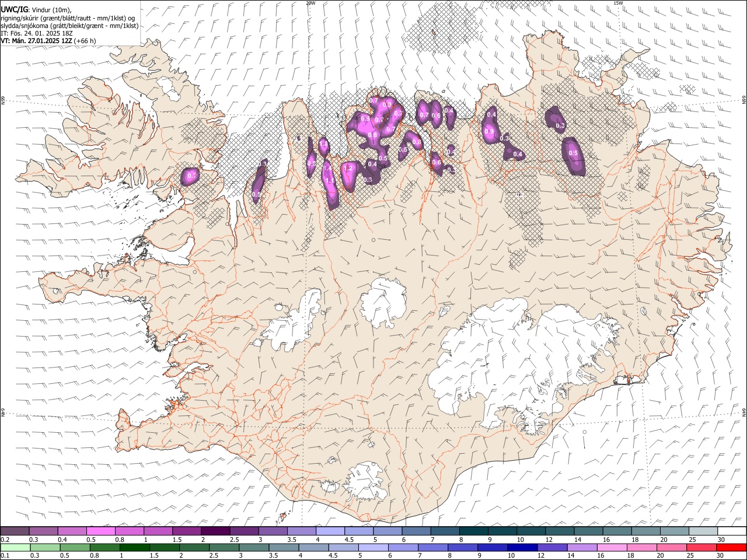Image resolution: width=747 pixels, height=560 pixels.
Task: Click the '20W' longitude label
Action: pyautogui.click(x=310, y=3)
